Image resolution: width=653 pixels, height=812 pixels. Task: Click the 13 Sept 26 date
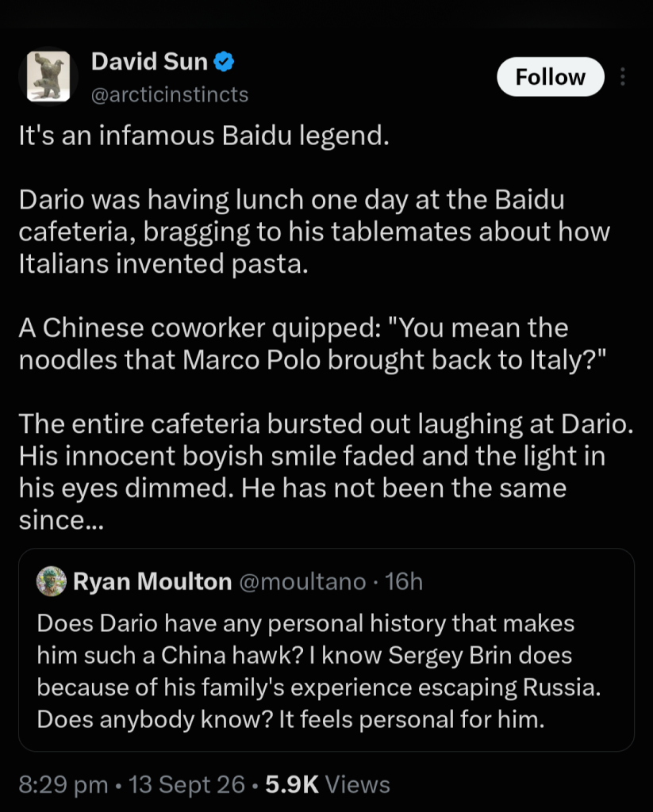[186, 784]
